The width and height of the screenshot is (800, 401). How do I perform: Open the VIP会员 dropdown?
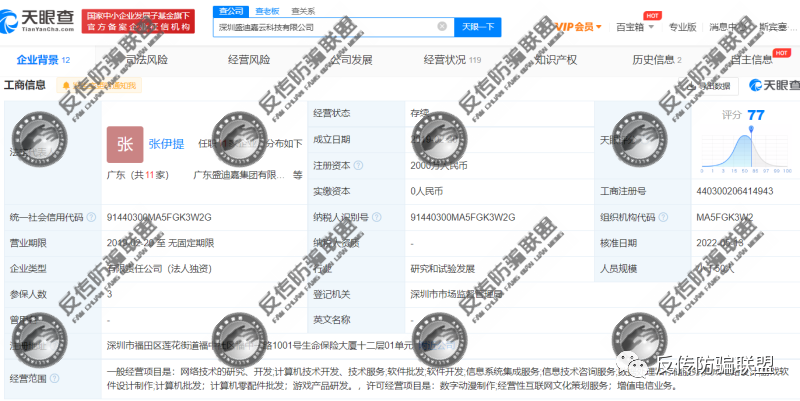[578, 27]
